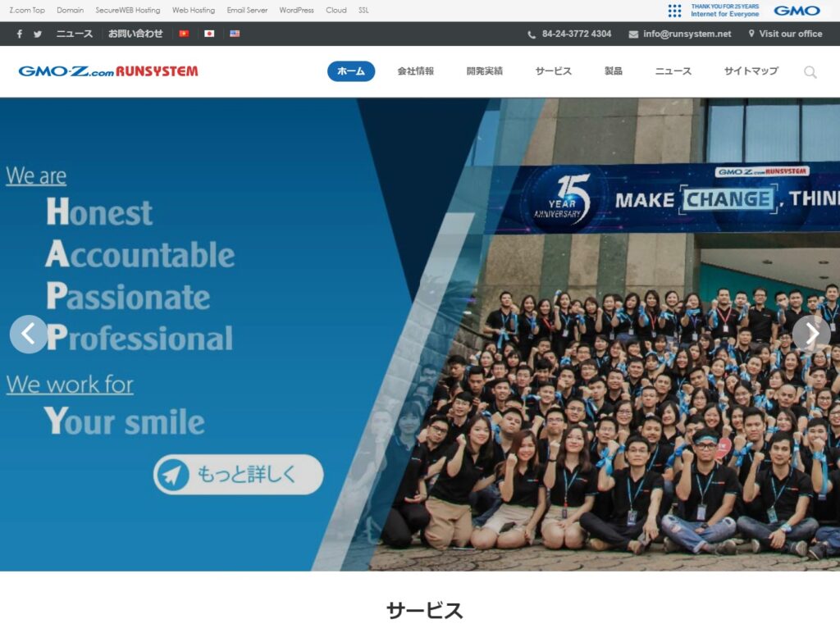Click the email envelope icon

(633, 34)
